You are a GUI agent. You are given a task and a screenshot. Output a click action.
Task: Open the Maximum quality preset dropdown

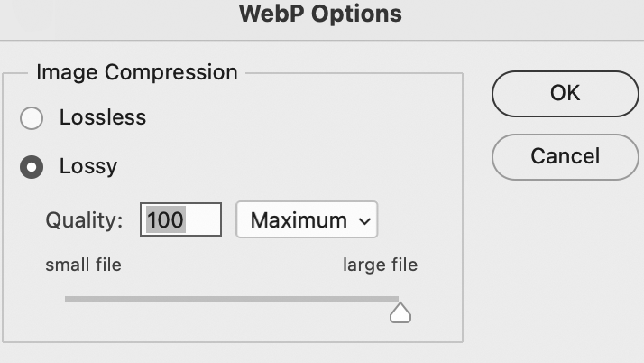pyautogui.click(x=307, y=219)
